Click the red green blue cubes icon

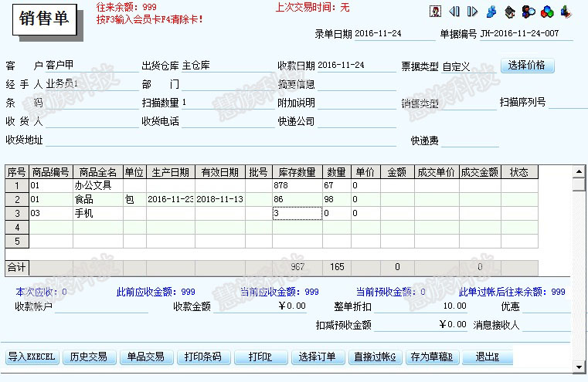click(x=547, y=12)
